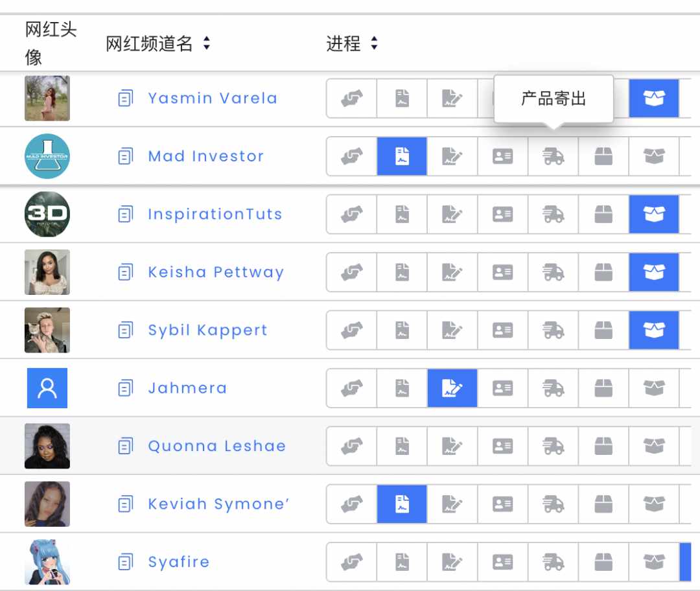
Task: Select delivery truck step in Syafire row
Action: [553, 562]
